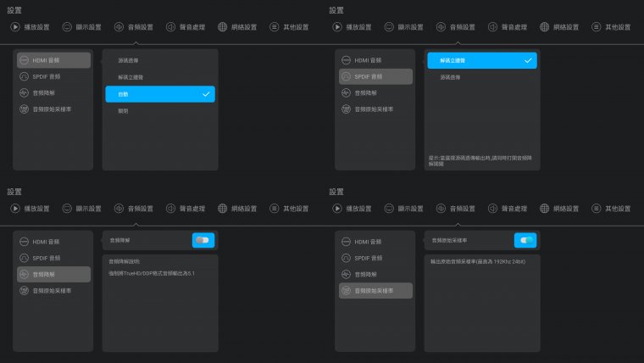Click the 提示 hint text under SPDIF options
644x363 pixels.
[x=480, y=161]
